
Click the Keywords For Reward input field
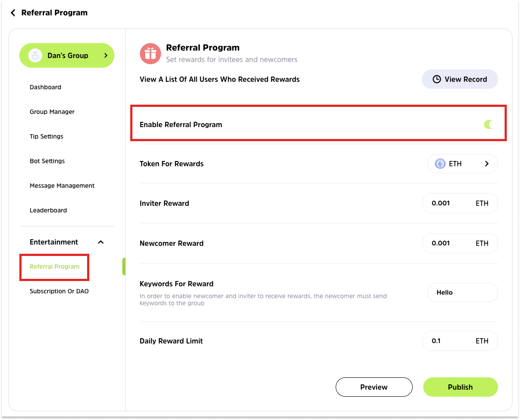(x=462, y=292)
